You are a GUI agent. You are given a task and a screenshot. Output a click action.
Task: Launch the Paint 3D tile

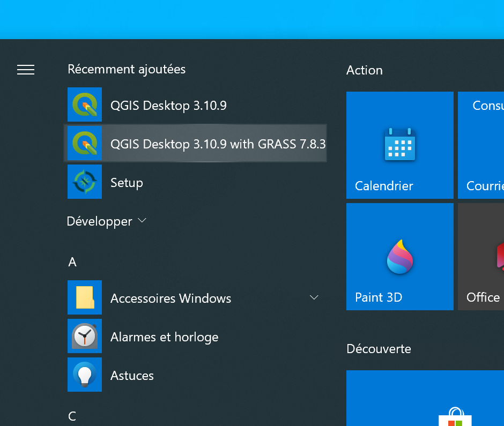(399, 257)
